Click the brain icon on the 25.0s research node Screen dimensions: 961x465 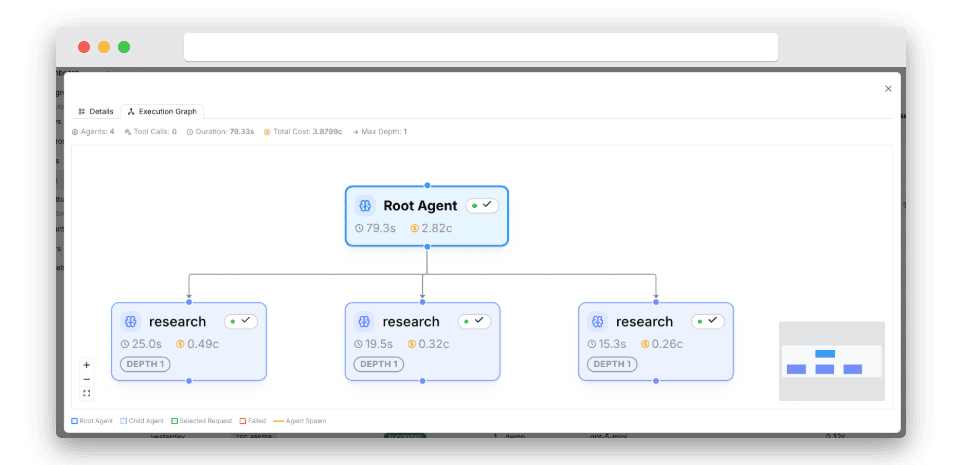pyautogui.click(x=130, y=322)
